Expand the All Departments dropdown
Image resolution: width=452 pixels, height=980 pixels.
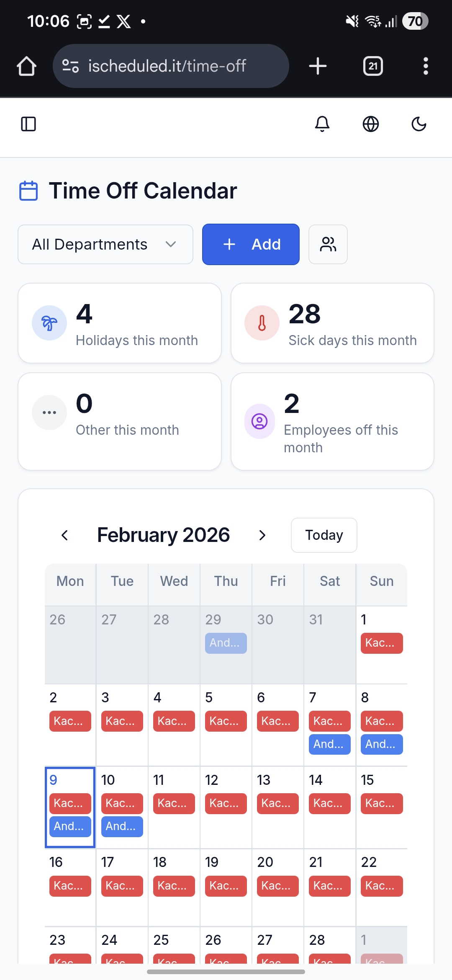coord(105,244)
